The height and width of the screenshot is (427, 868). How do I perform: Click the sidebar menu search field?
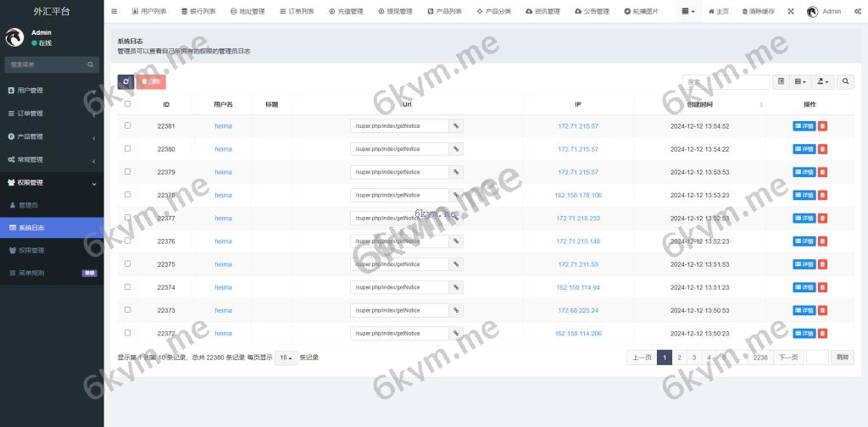pos(47,64)
